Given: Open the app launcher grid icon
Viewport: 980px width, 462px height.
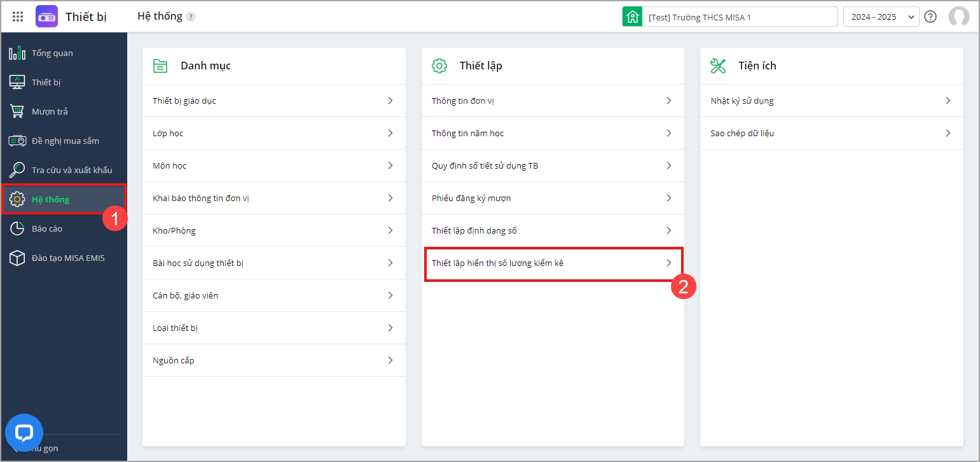Looking at the screenshot, I should [18, 17].
